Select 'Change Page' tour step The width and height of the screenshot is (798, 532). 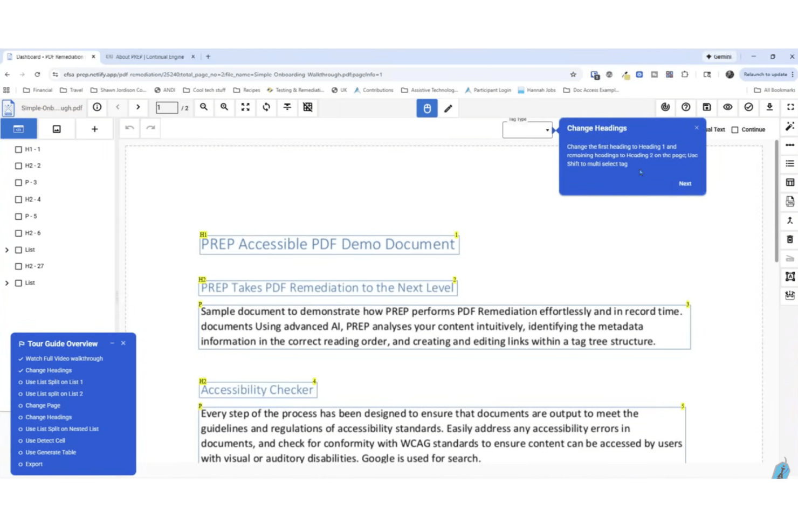(x=43, y=405)
